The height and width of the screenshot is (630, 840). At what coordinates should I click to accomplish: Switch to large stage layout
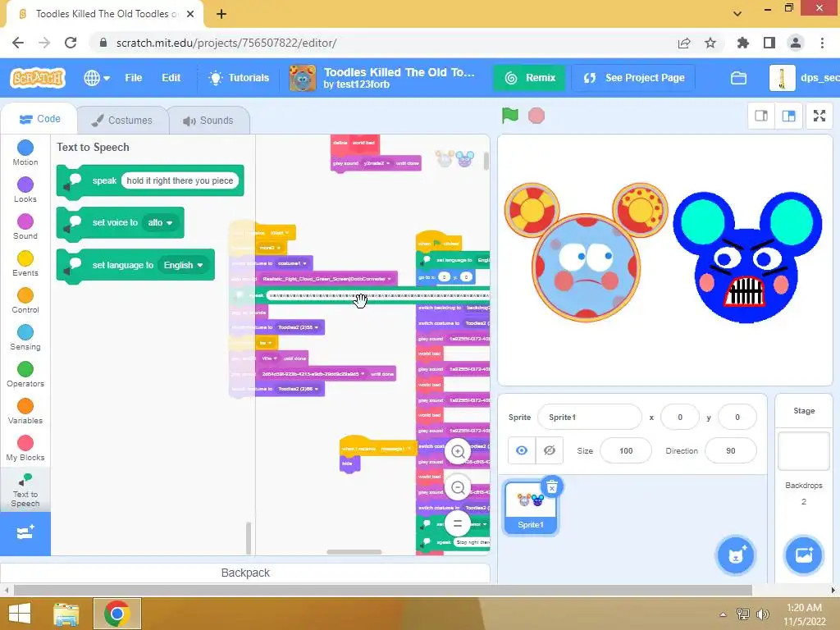[x=788, y=116]
